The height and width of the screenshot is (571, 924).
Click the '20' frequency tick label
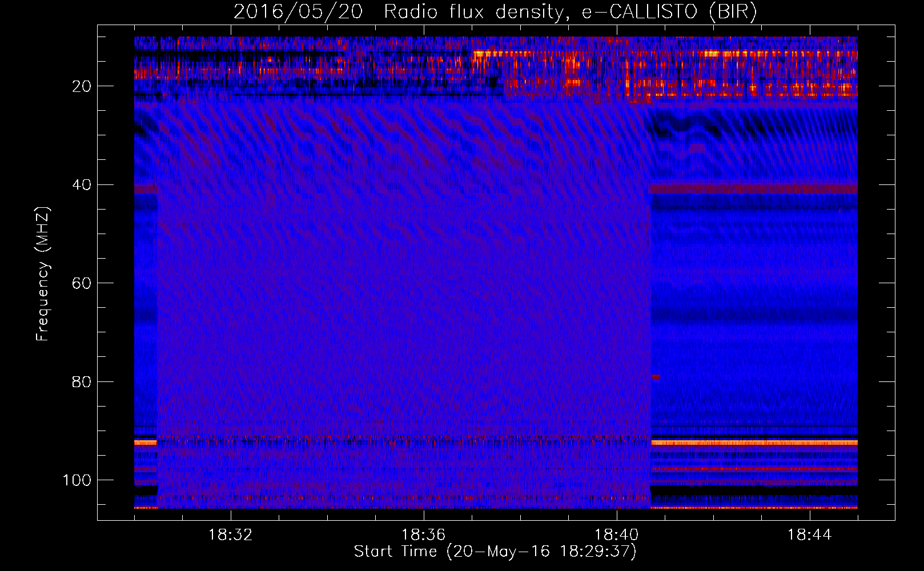(x=82, y=86)
